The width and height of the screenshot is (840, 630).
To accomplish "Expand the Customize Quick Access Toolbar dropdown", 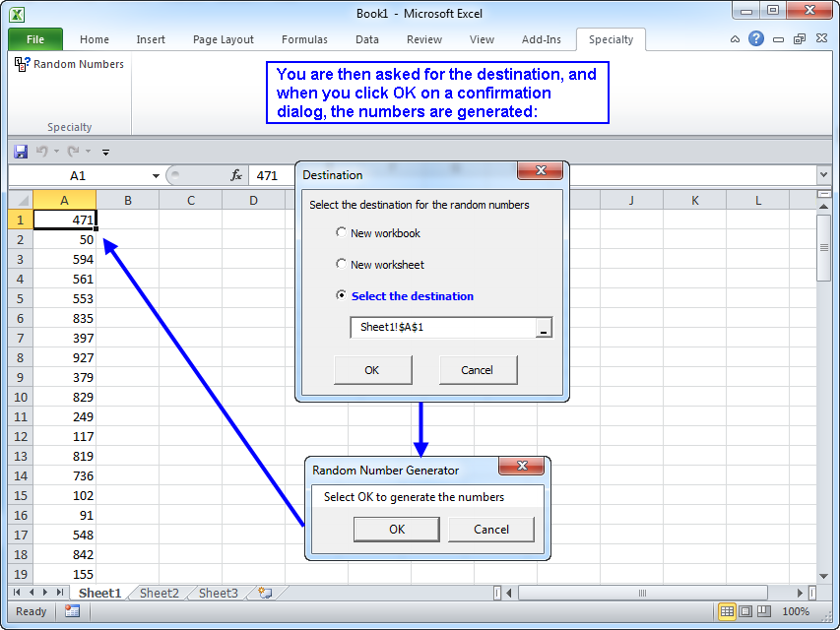I will click(x=106, y=152).
